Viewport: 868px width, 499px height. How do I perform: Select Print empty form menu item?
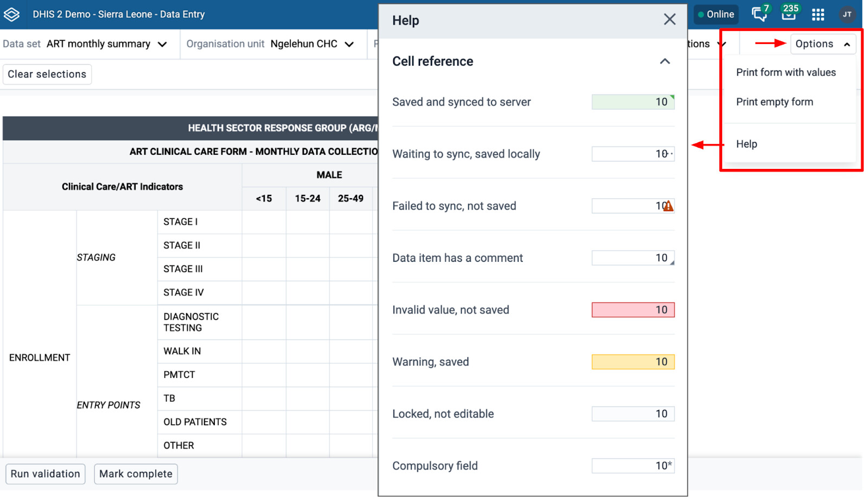pos(774,102)
